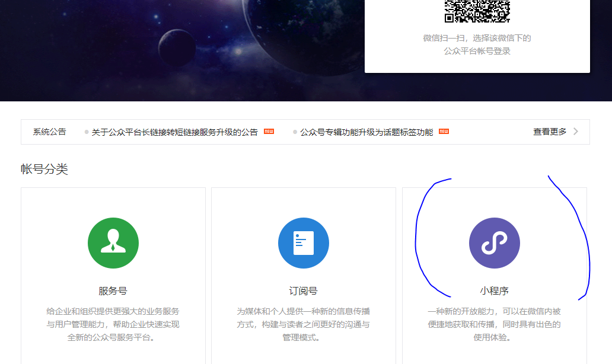The image size is (612, 364).
Task: Select the purple 小程序 logo icon
Action: pyautogui.click(x=495, y=243)
